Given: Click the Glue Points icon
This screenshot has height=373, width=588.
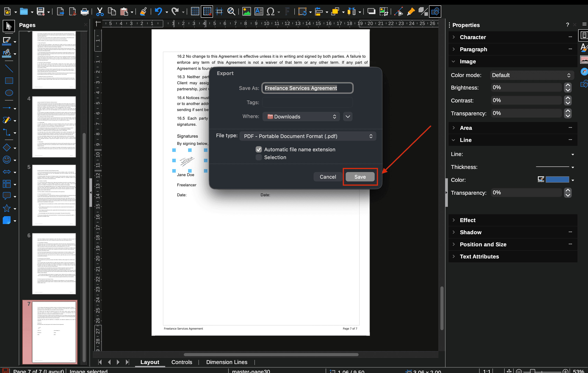Looking at the screenshot, I should click(x=411, y=12).
